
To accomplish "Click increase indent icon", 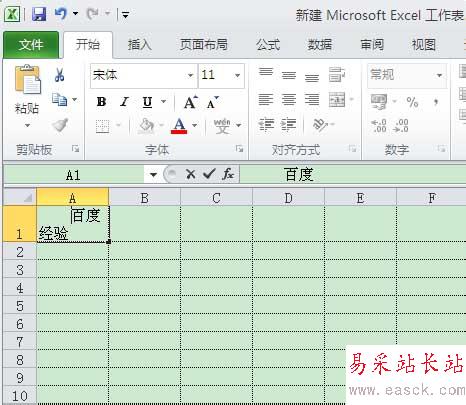I will (288, 125).
